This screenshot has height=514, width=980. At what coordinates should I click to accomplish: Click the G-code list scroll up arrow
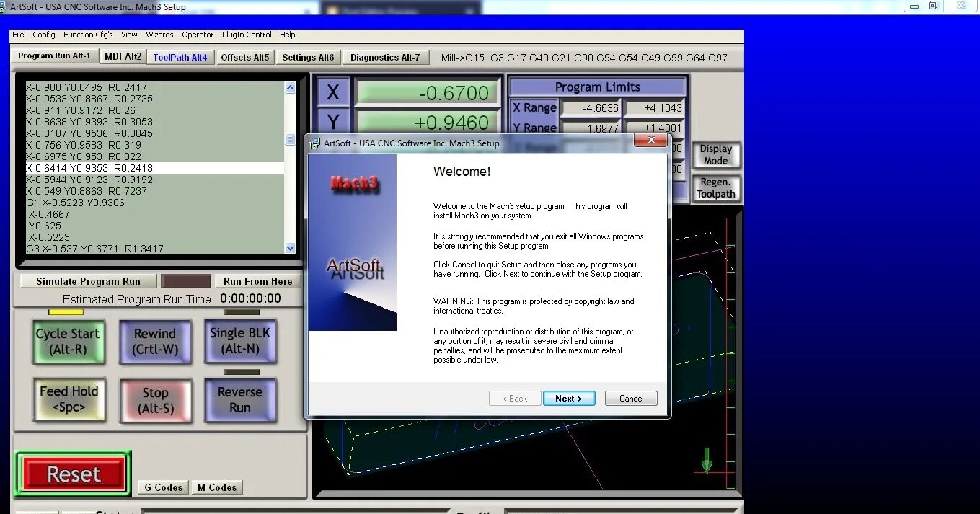tap(290, 88)
